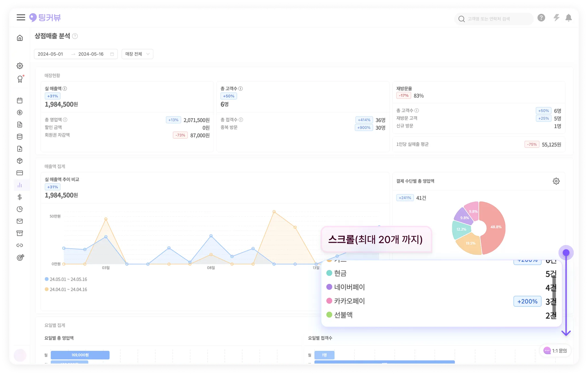This screenshot has height=375, width=588.
Task: Toggle 24.04.01 ~ 24.04.16 legend series
Action: coord(66,290)
